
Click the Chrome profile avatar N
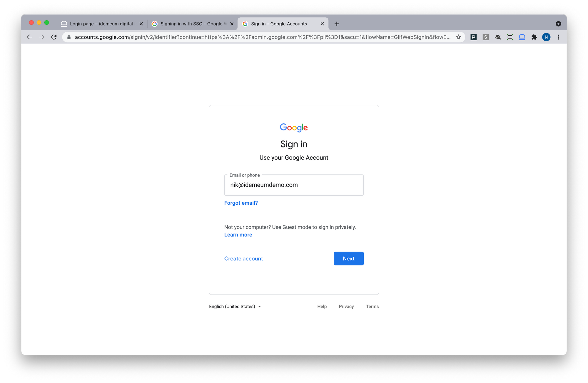(546, 37)
